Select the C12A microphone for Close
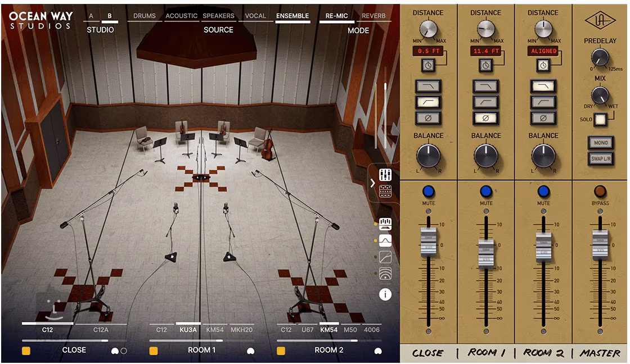 [x=101, y=330]
